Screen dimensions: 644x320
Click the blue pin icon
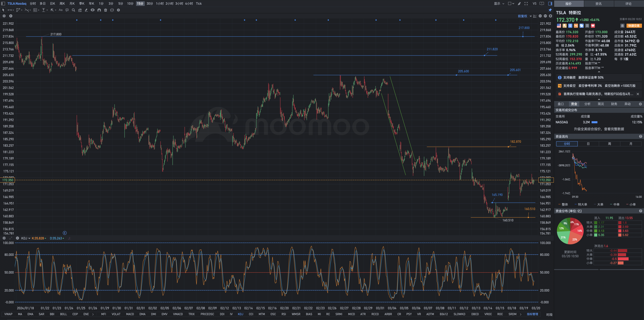tap(550, 10)
